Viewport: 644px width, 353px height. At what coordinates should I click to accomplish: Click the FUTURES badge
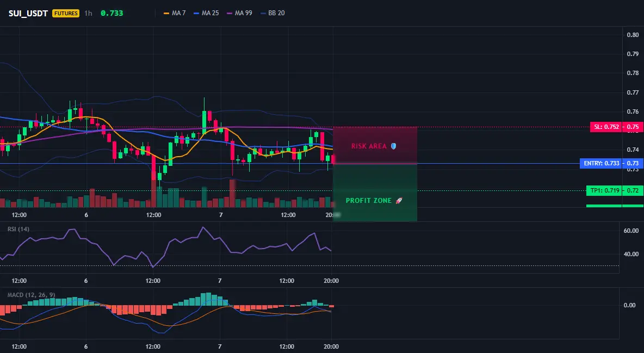(66, 13)
